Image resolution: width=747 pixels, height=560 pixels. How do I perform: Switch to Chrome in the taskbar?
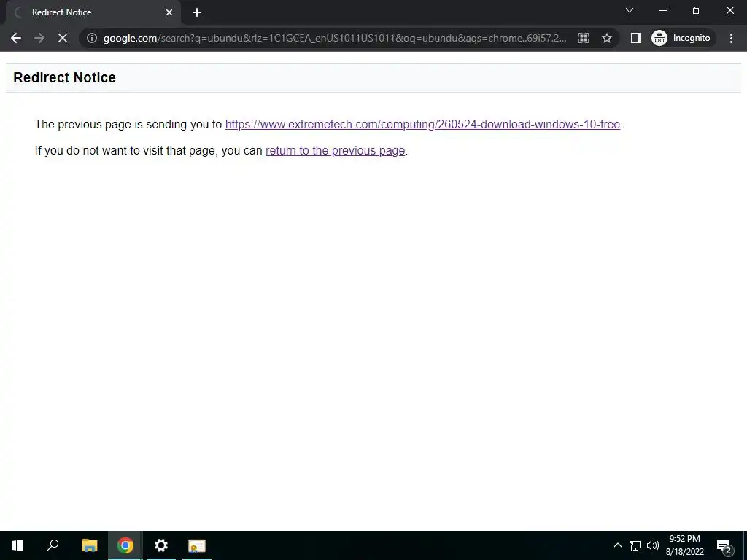point(125,545)
